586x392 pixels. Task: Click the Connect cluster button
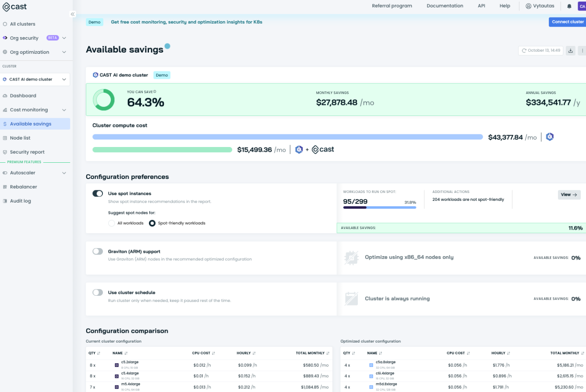click(567, 22)
